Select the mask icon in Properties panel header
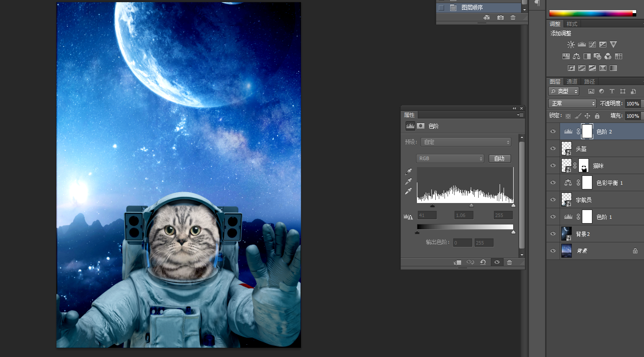644x357 pixels. coord(420,126)
